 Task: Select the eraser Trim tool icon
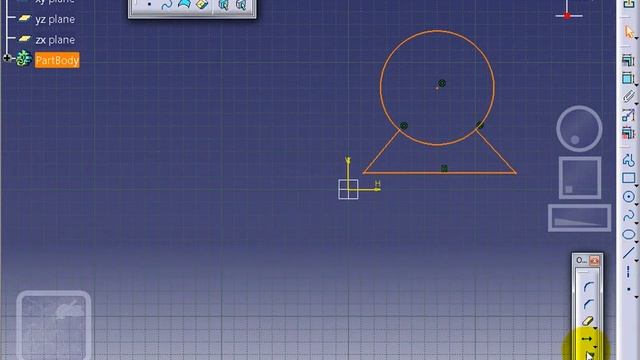(587, 321)
